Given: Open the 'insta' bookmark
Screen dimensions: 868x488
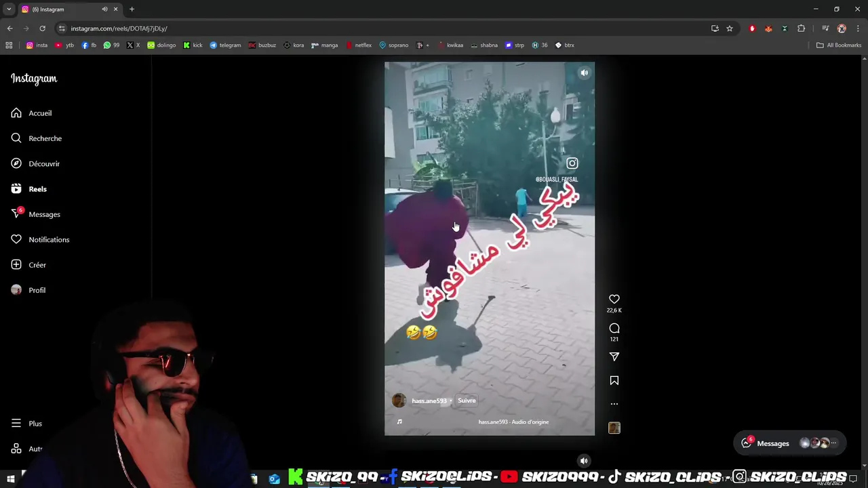Looking at the screenshot, I should click(37, 45).
